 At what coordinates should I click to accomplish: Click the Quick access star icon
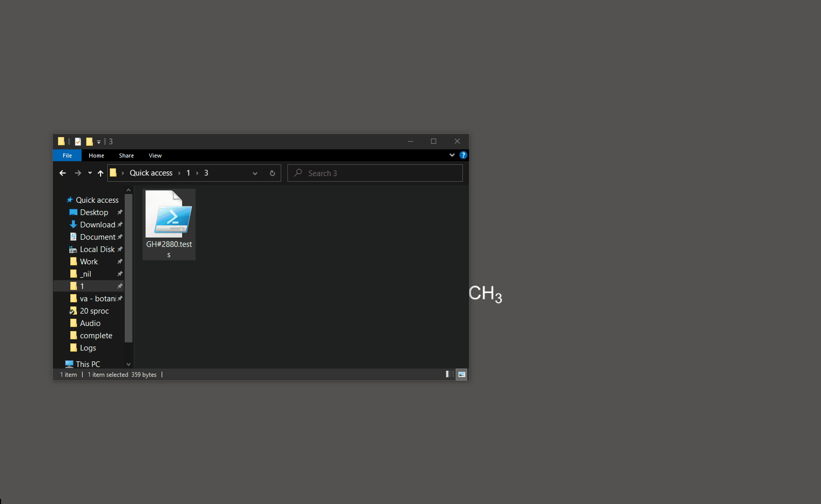coord(70,200)
